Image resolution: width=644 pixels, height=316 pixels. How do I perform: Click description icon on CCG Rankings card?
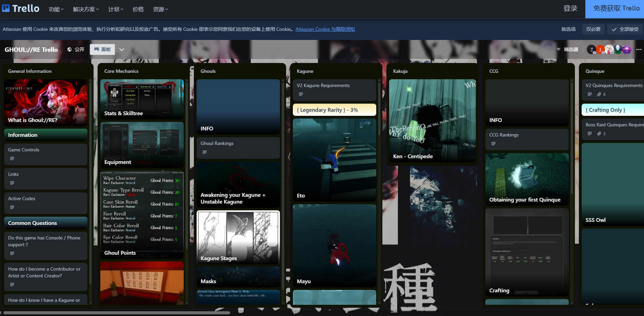pyautogui.click(x=494, y=144)
